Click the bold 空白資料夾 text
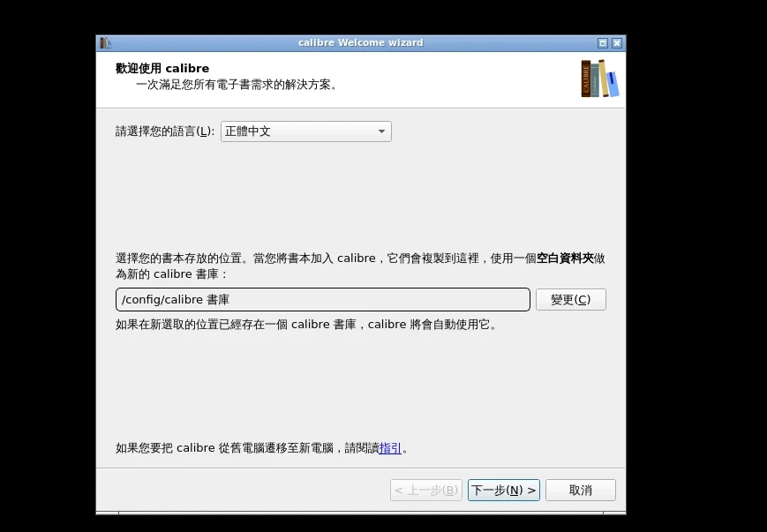Viewport: 767px width, 532px height. point(565,259)
